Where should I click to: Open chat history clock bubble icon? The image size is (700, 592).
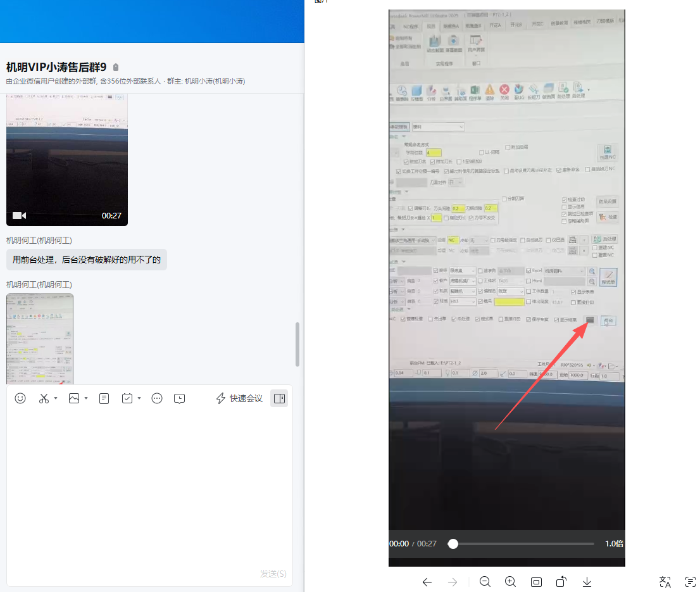point(180,398)
